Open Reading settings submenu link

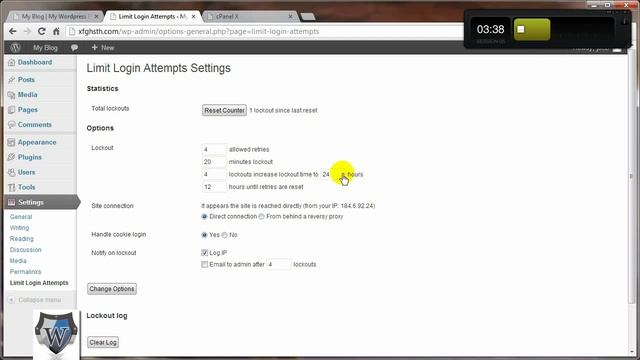22,239
